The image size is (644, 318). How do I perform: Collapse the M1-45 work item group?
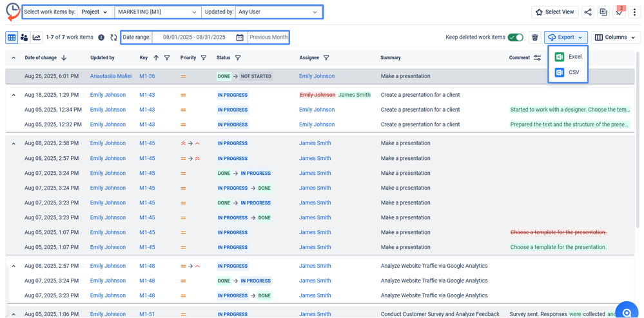click(14, 143)
